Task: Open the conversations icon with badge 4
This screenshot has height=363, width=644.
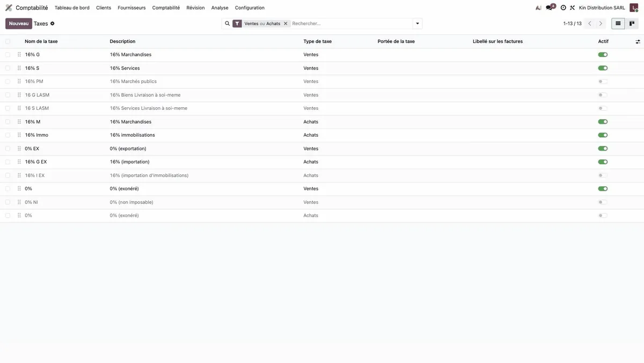Action: click(x=550, y=8)
